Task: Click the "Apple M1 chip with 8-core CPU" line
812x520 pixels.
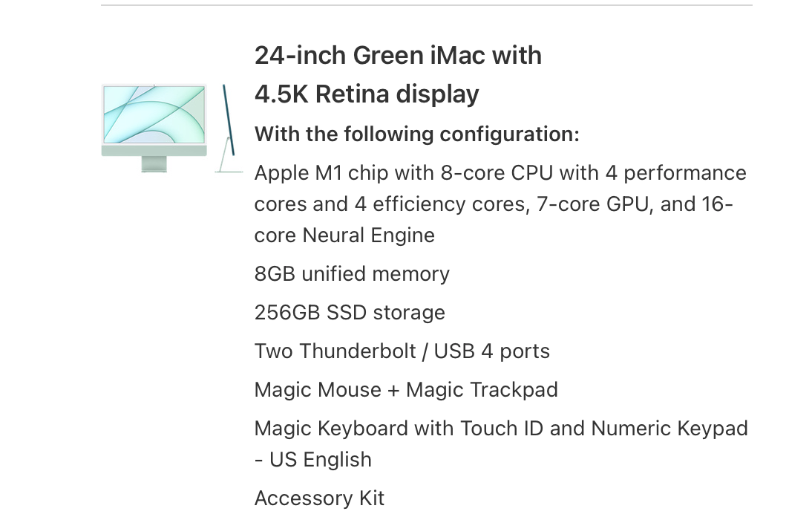Action: point(405,173)
